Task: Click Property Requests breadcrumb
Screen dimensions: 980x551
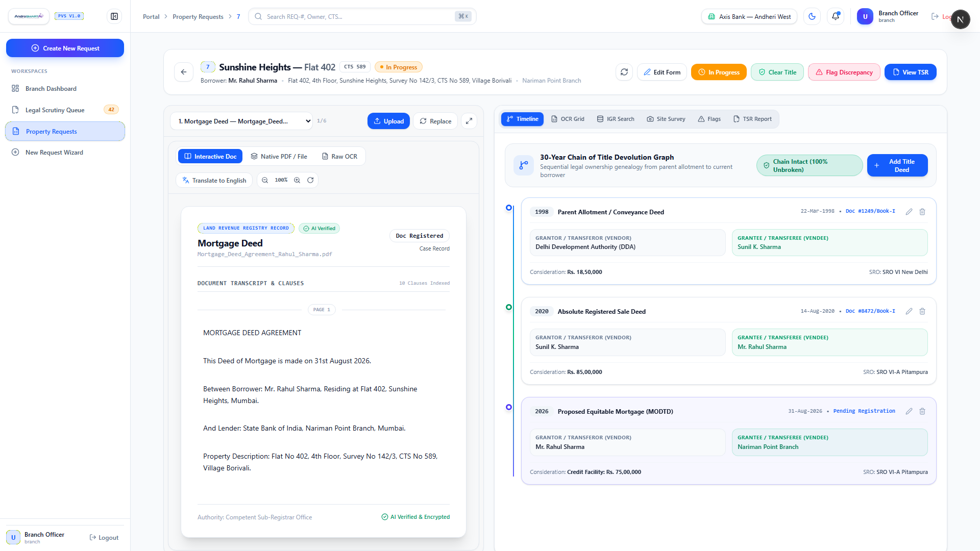Action: (x=198, y=17)
